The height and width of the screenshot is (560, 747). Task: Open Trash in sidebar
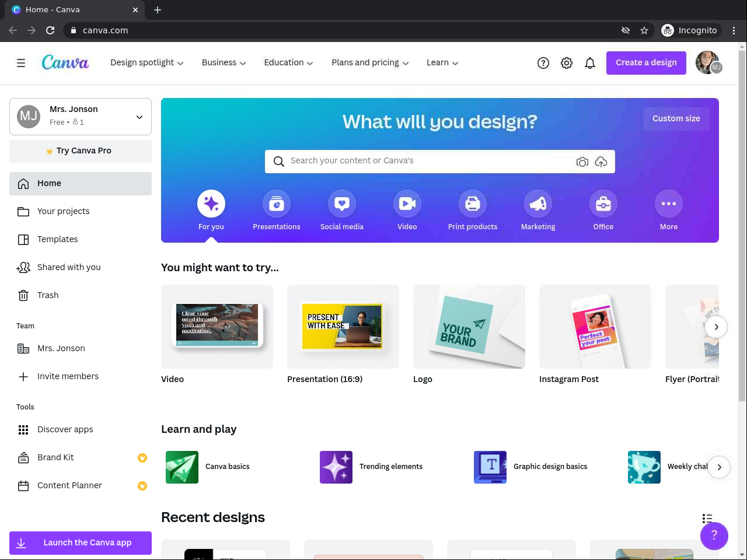click(81, 296)
